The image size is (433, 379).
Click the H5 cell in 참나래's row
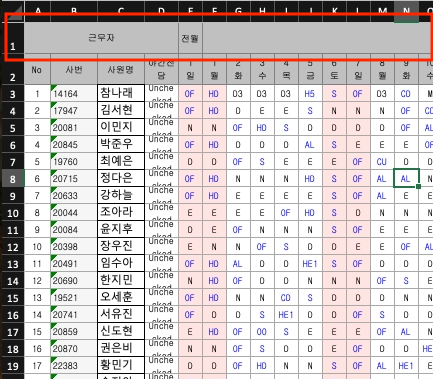tap(310, 94)
